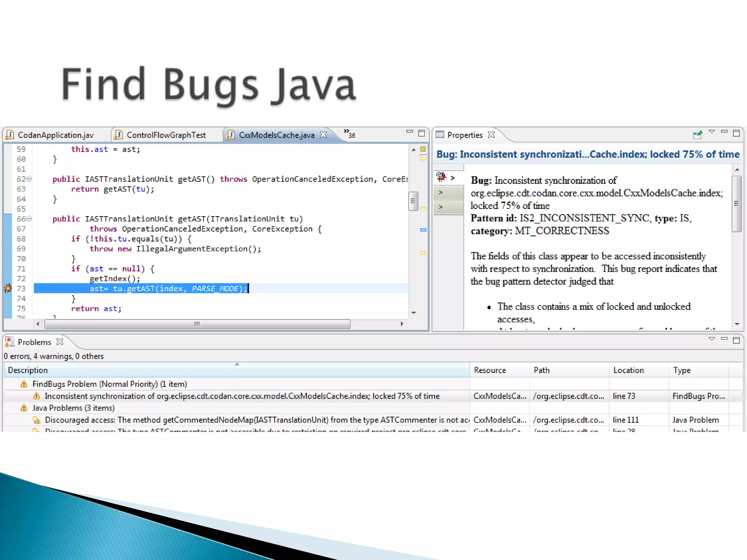Click the red bug icon in Properties sidebar
Image resolution: width=747 pixels, height=560 pixels.
(x=441, y=177)
